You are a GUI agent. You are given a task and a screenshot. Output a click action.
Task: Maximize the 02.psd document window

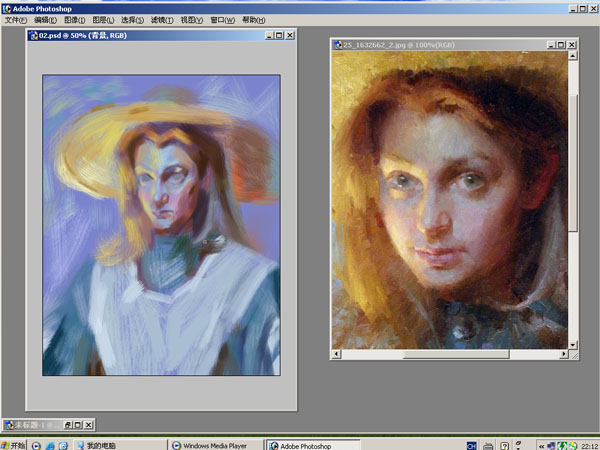(x=279, y=36)
